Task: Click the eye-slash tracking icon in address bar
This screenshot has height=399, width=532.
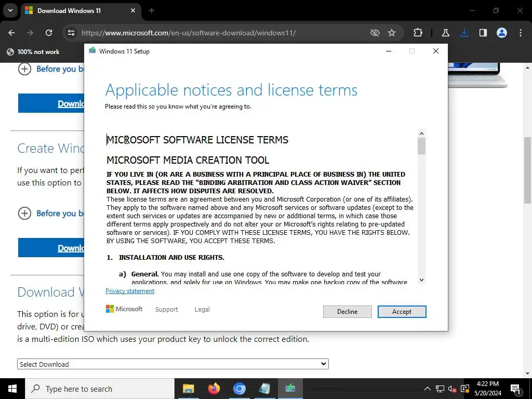Action: [x=375, y=33]
